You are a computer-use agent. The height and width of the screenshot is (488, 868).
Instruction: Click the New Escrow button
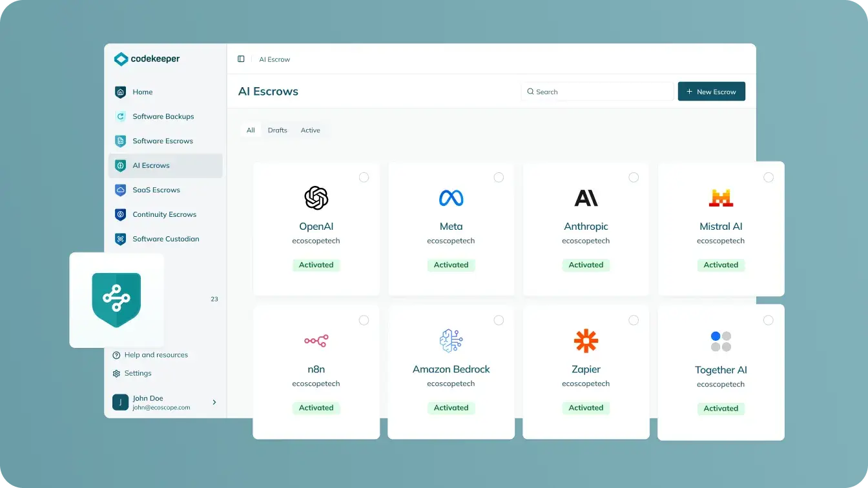[x=711, y=91]
